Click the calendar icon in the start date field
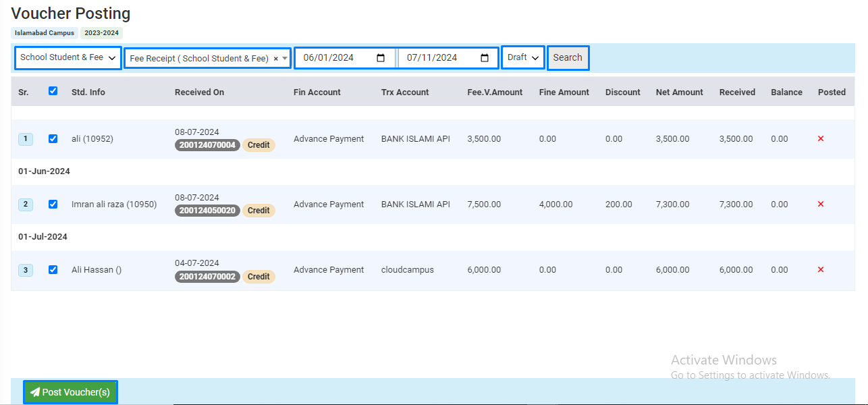This screenshot has width=868, height=405. (x=381, y=58)
